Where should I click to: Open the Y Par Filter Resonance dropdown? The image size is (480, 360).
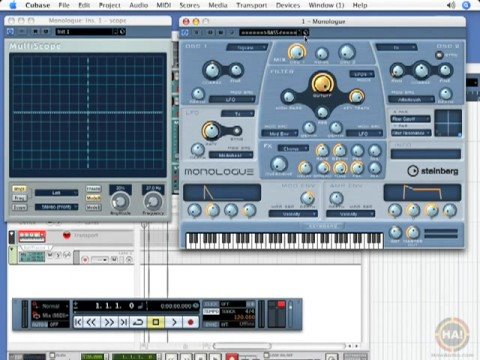pos(411,133)
